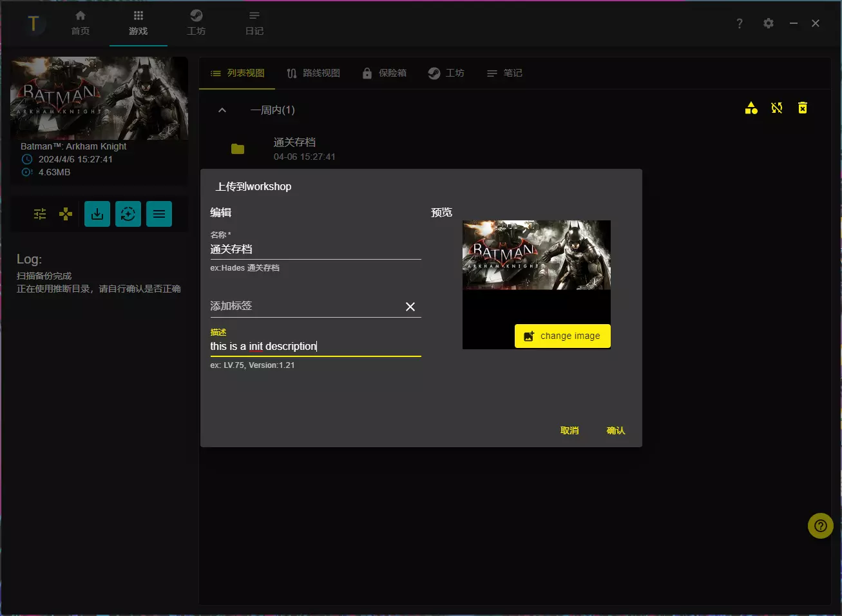This screenshot has height=616, width=842.
Task: Open the 保险箱 tab
Action: click(385, 73)
